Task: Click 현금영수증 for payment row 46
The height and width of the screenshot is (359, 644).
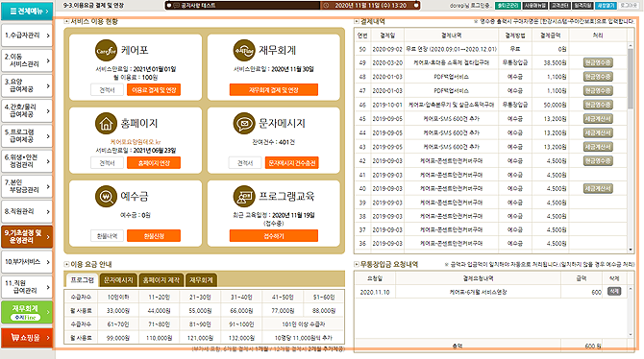Action: click(598, 105)
